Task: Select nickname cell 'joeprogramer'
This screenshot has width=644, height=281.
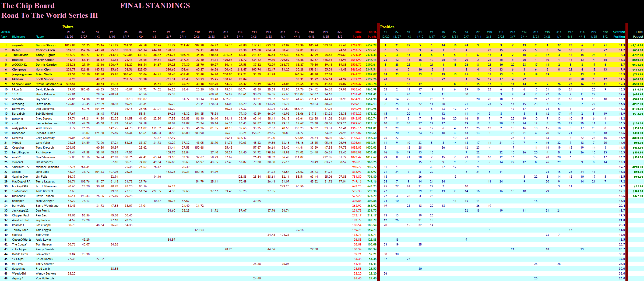Action: pyautogui.click(x=22, y=75)
